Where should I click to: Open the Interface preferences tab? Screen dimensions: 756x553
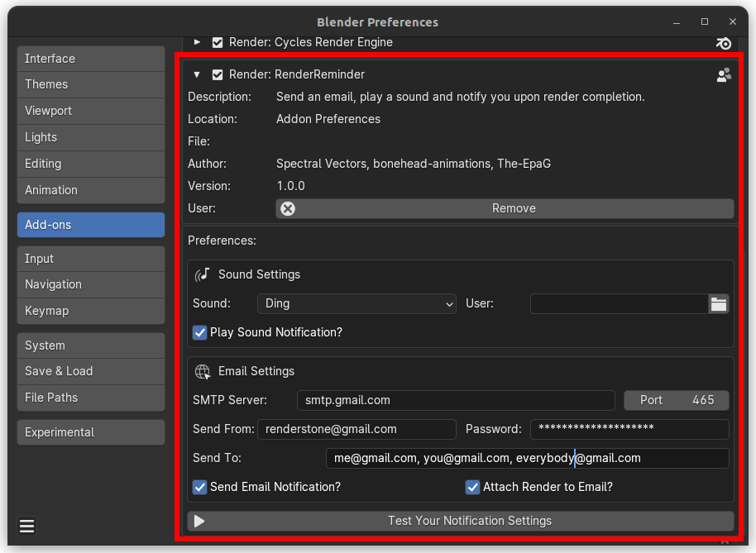[91, 59]
